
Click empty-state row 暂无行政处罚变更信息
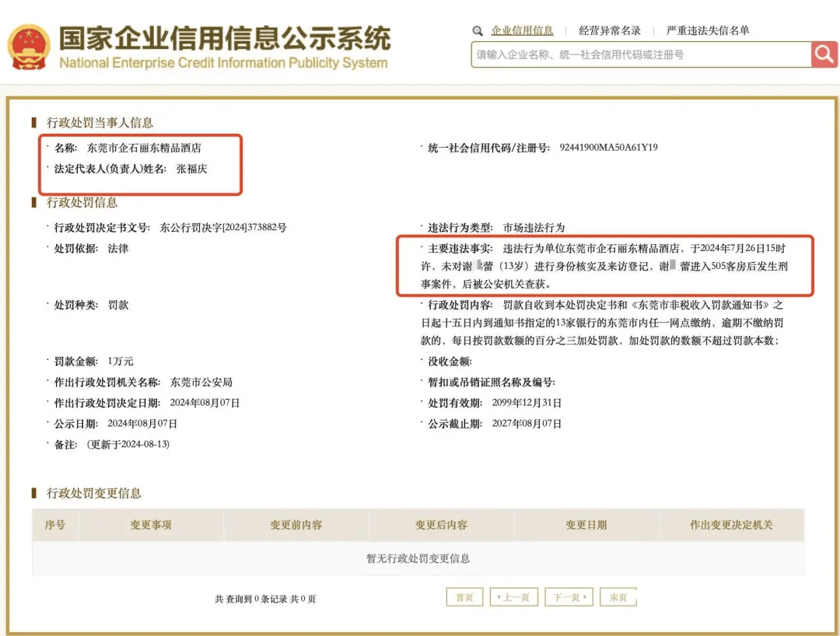pyautogui.click(x=418, y=558)
